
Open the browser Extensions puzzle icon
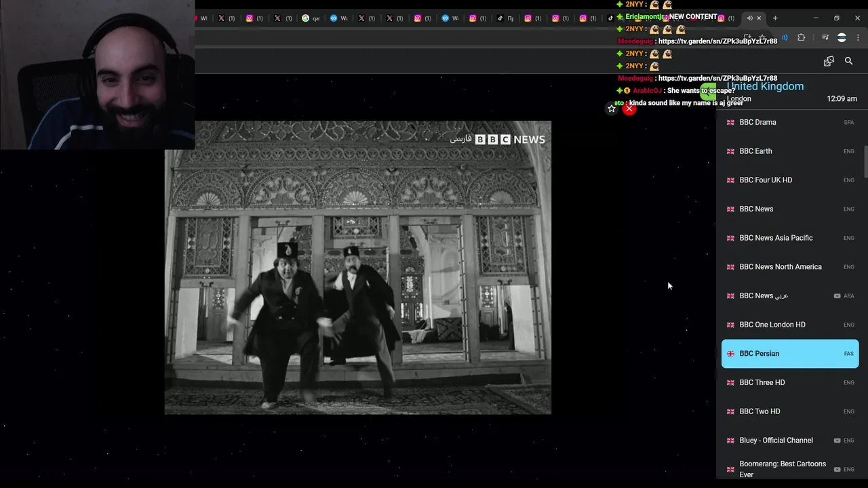click(801, 37)
